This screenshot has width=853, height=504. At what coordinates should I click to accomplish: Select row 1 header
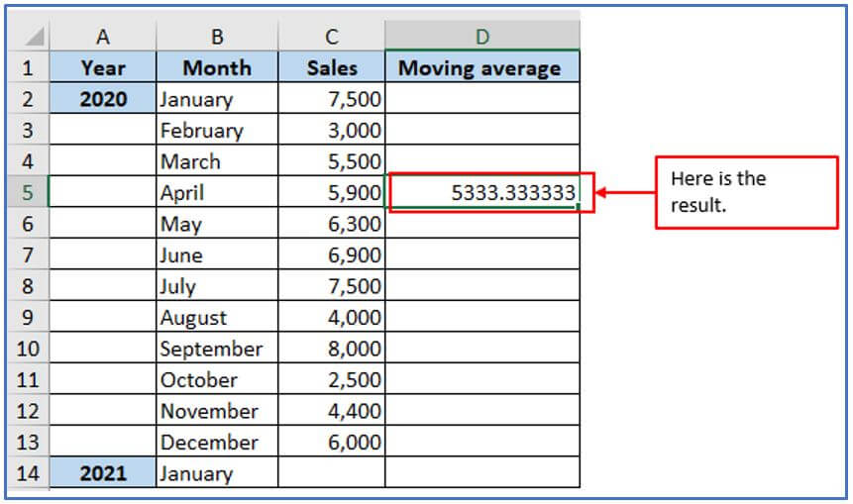pyautogui.click(x=29, y=68)
